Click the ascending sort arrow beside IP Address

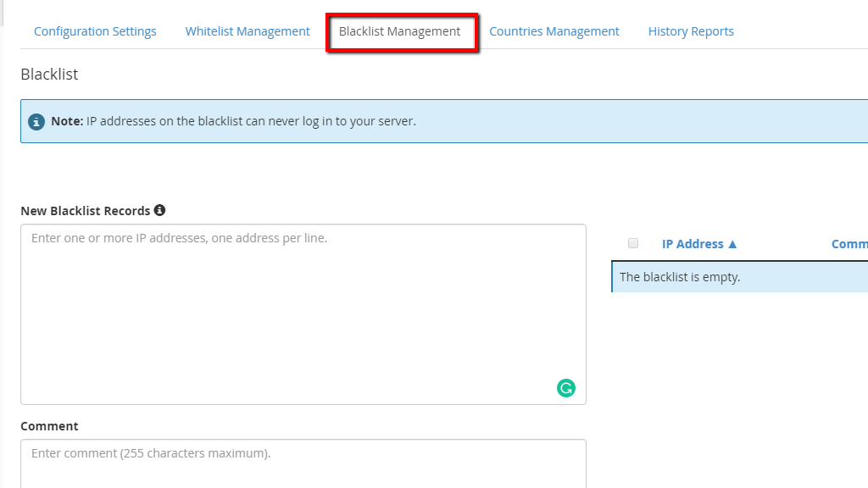[x=732, y=244]
